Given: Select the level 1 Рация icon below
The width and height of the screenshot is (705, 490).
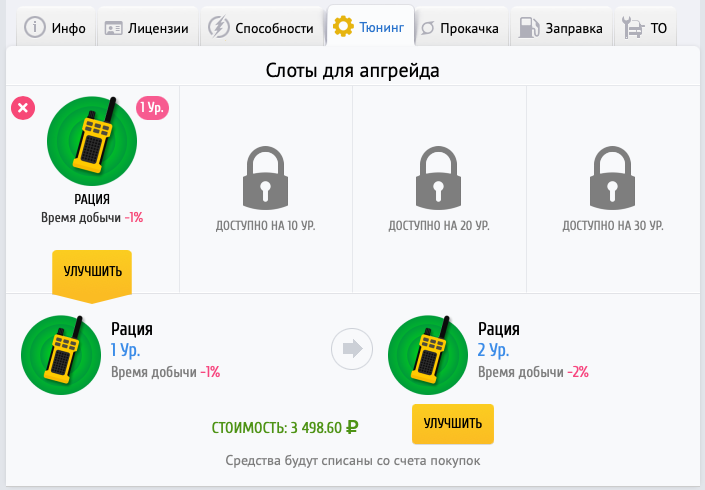Looking at the screenshot, I should 61,355.
